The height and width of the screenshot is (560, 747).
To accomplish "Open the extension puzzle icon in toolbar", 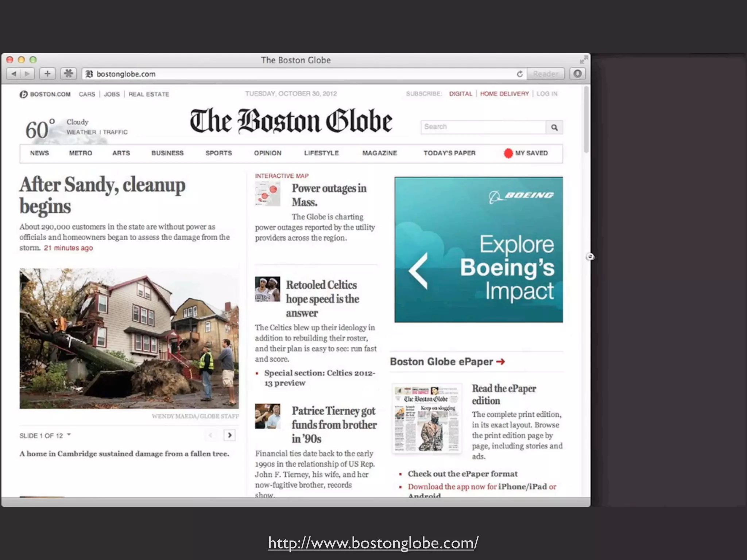I will [x=69, y=74].
